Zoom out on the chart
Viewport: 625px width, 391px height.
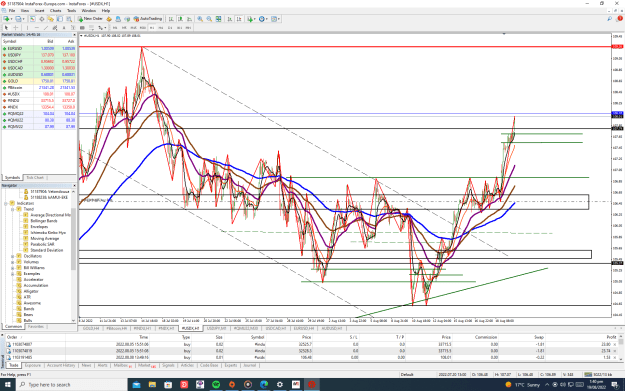[x=209, y=19]
